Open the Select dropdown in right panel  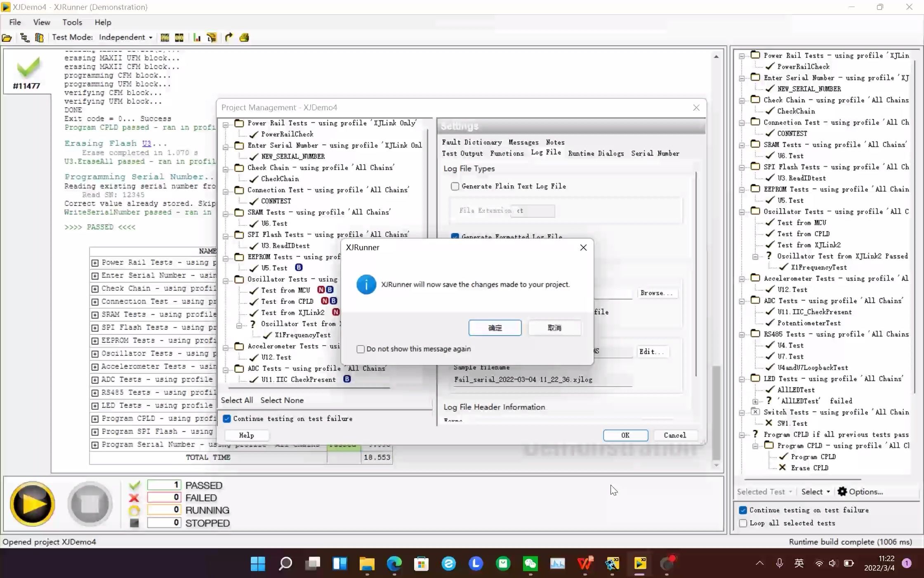coord(816,492)
